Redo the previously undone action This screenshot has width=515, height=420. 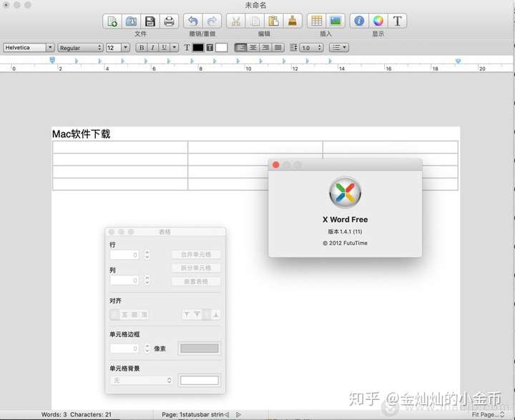[212, 21]
